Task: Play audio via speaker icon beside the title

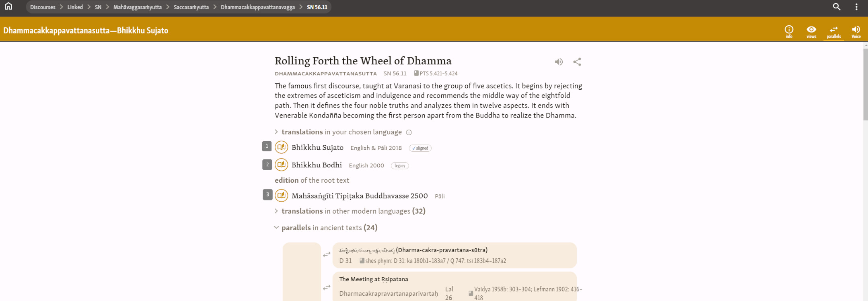Action: 559,62
